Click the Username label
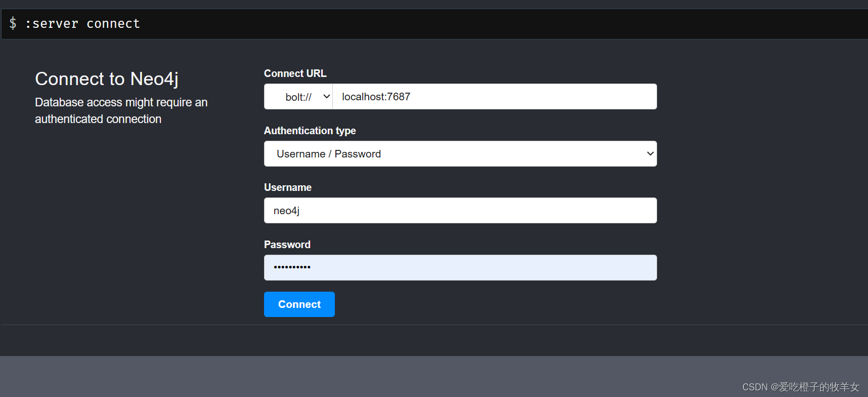Viewport: 868px width, 397px height. tap(288, 187)
